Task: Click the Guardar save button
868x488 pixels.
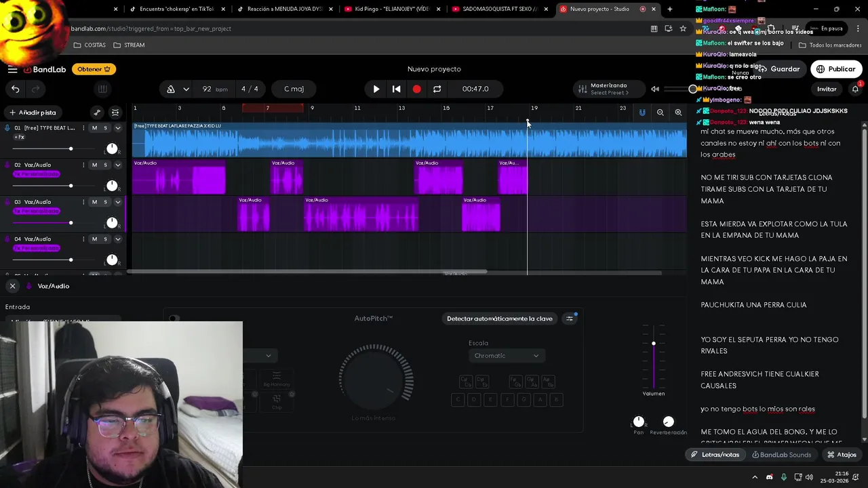Action: pos(779,69)
